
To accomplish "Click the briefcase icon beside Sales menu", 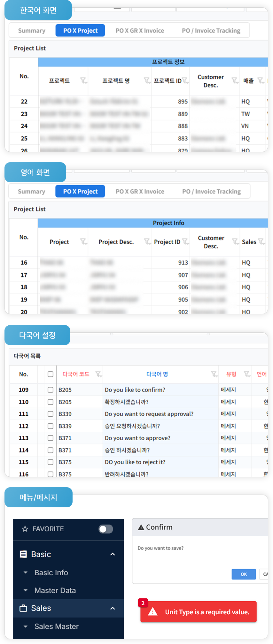I will click(x=23, y=608).
